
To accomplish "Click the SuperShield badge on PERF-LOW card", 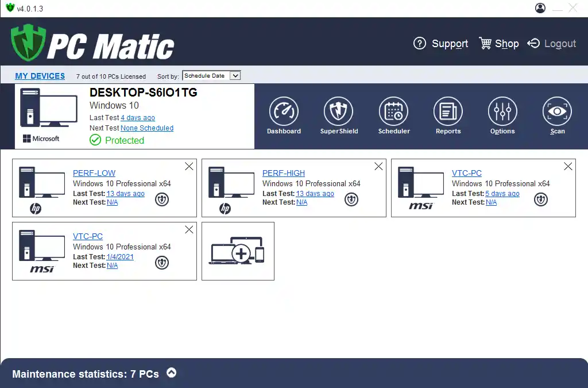I will (162, 199).
